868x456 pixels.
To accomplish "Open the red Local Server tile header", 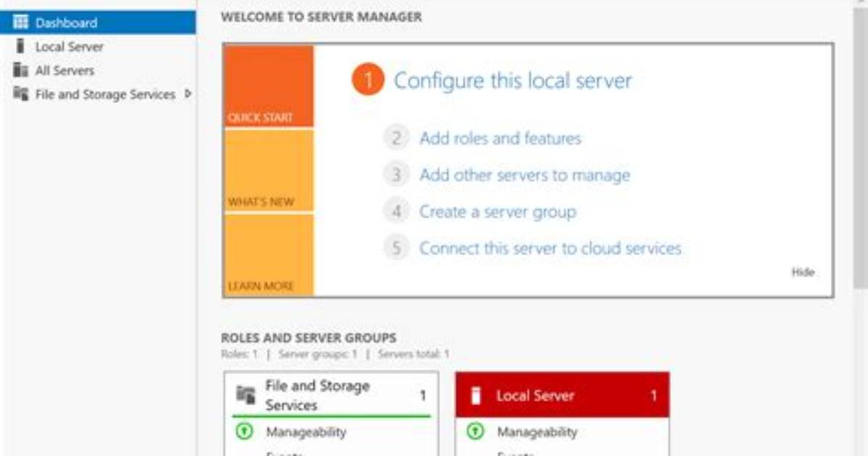I will (x=562, y=395).
